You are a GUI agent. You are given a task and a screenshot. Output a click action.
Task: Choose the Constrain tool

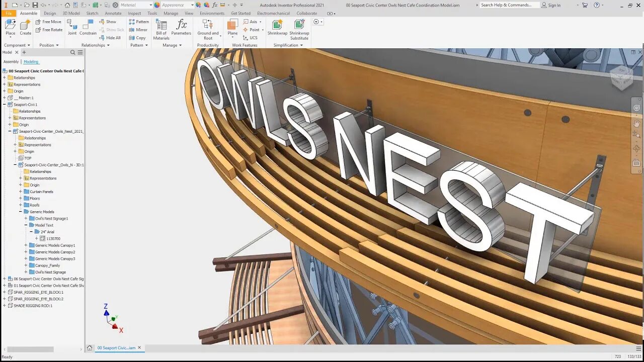(88, 28)
